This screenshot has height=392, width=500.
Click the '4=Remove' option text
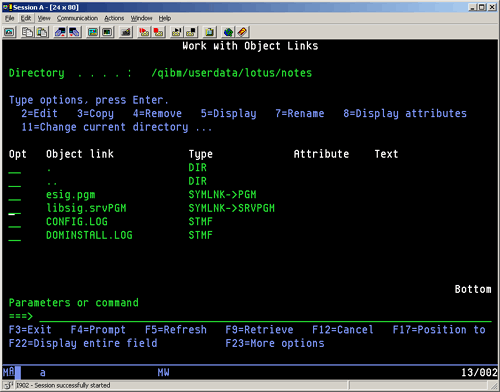(x=157, y=113)
